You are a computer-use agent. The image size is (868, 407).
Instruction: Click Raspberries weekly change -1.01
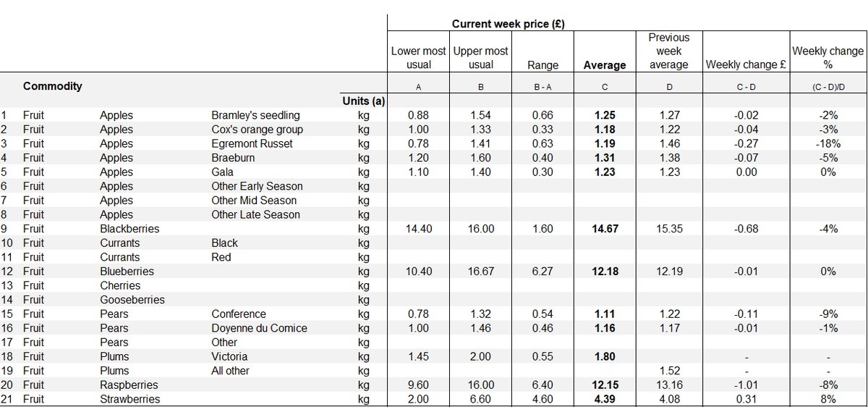pos(746,385)
